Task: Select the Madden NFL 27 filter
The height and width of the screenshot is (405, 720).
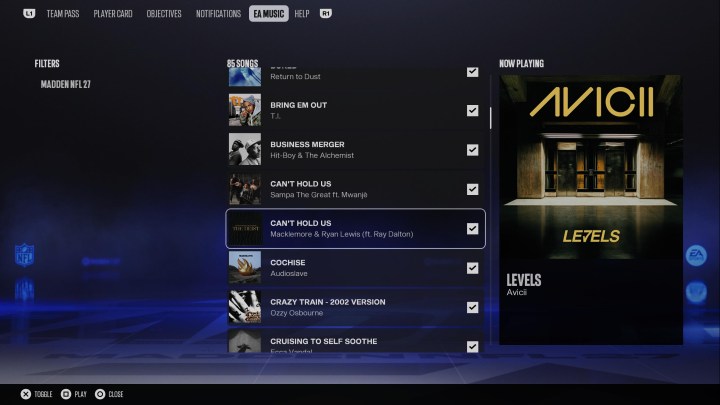Action: pyautogui.click(x=66, y=84)
